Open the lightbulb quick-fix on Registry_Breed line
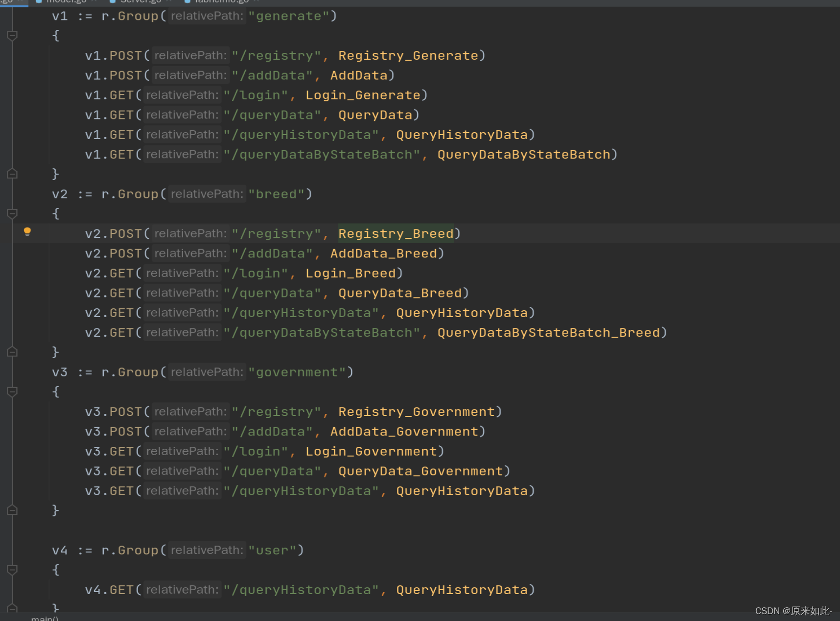Screen dimensions: 840x621 pos(27,232)
